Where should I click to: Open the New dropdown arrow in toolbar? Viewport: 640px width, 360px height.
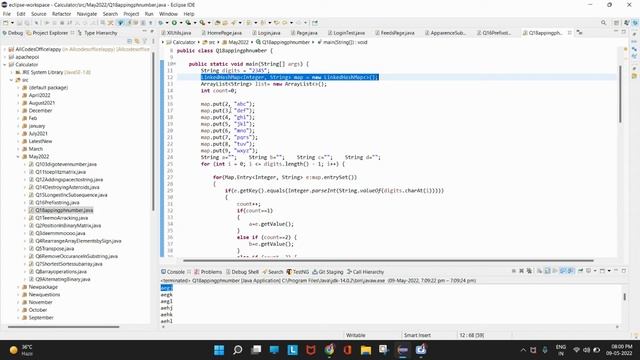point(12,23)
